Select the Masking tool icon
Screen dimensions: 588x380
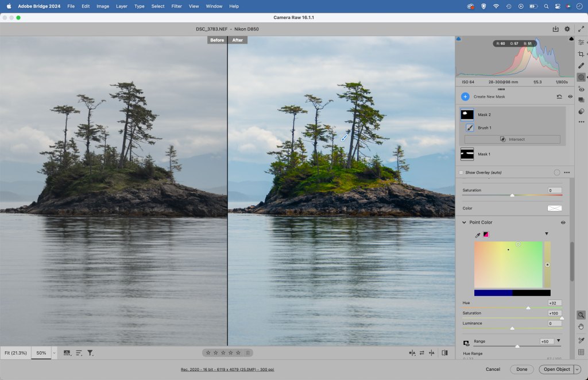tap(581, 78)
